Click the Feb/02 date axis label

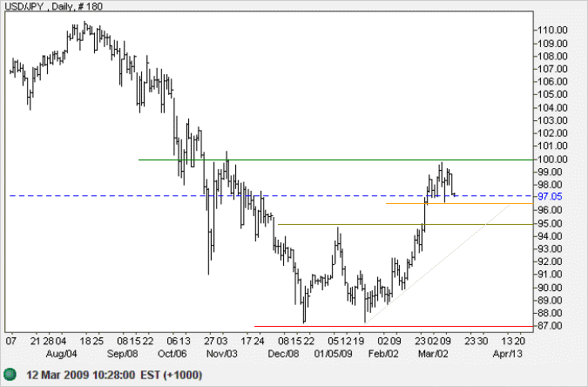coord(383,354)
